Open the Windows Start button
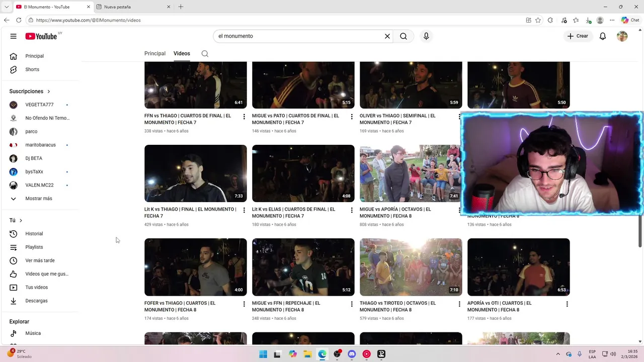This screenshot has height=362, width=644. pyautogui.click(x=263, y=354)
